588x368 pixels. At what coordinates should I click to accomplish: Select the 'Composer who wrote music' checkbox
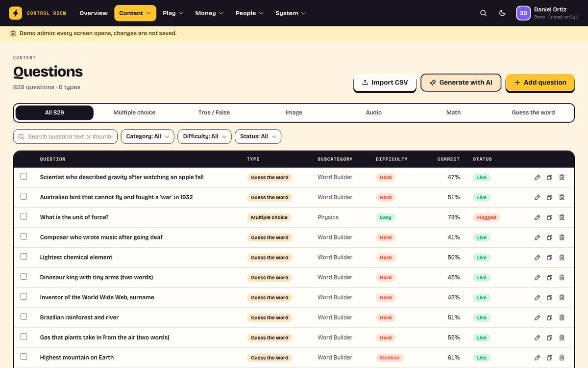(24, 237)
